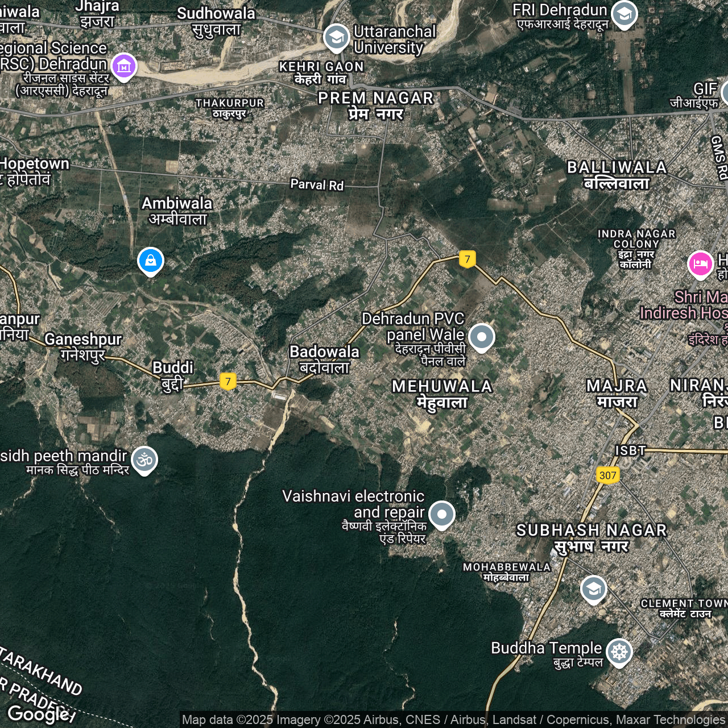This screenshot has width=728, height=728.
Task: Click the blue shopping pin below Ambiwala
Action: [151, 261]
